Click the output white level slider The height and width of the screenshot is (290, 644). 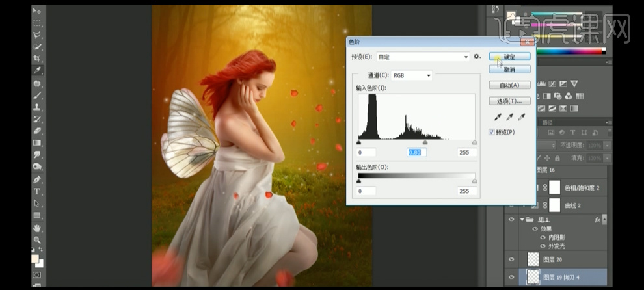[x=475, y=181]
